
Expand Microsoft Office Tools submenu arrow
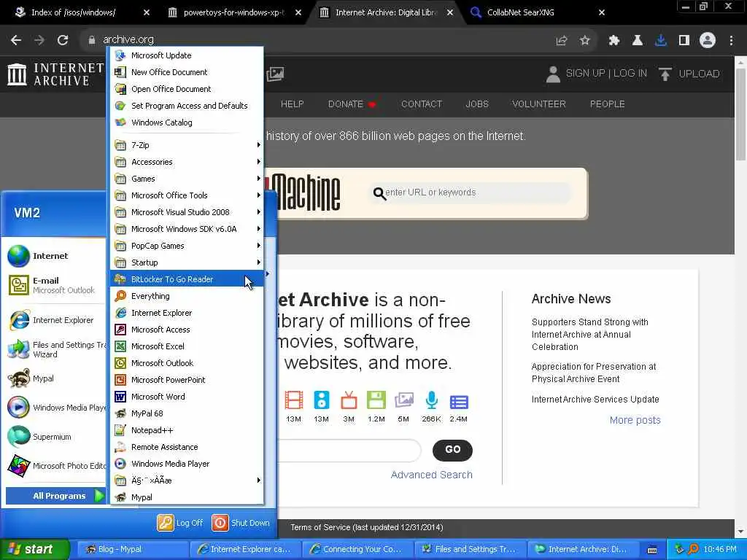click(x=259, y=195)
